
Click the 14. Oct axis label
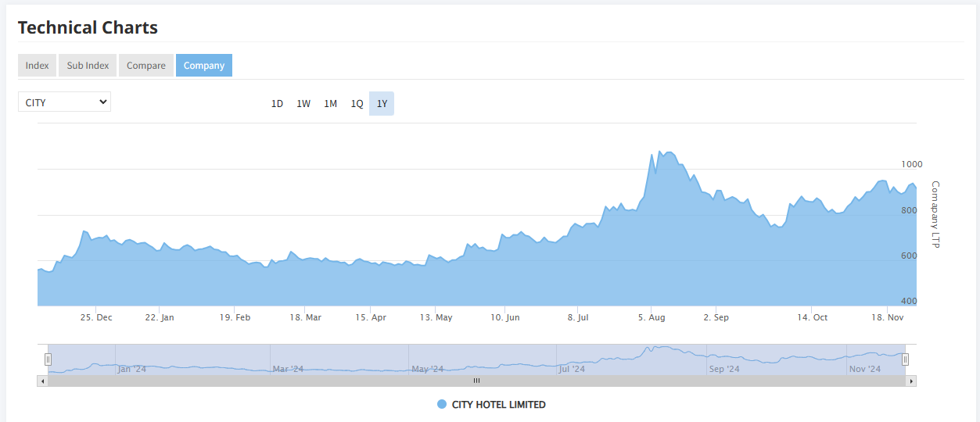pyautogui.click(x=812, y=318)
